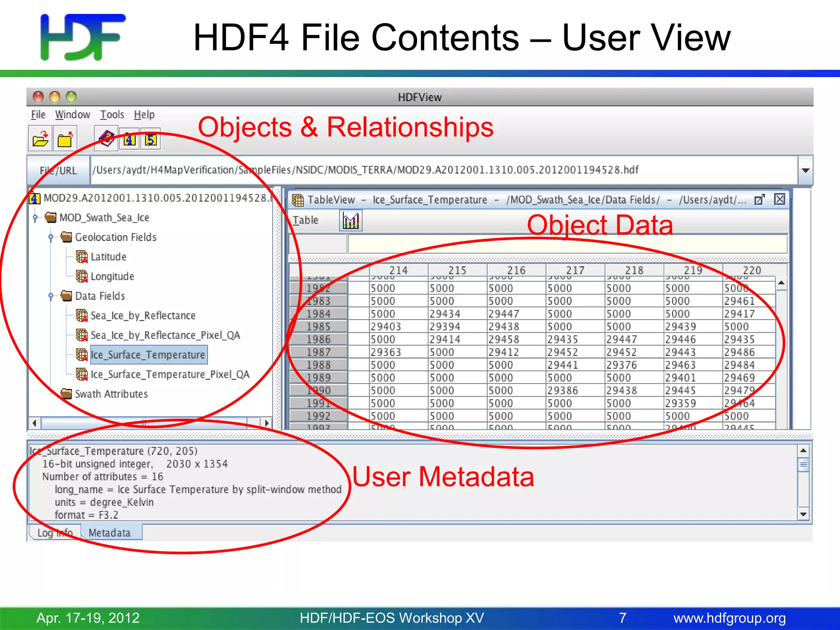The image size is (840, 630).
Task: Click the HDF4 library version icon
Action: coord(130,140)
